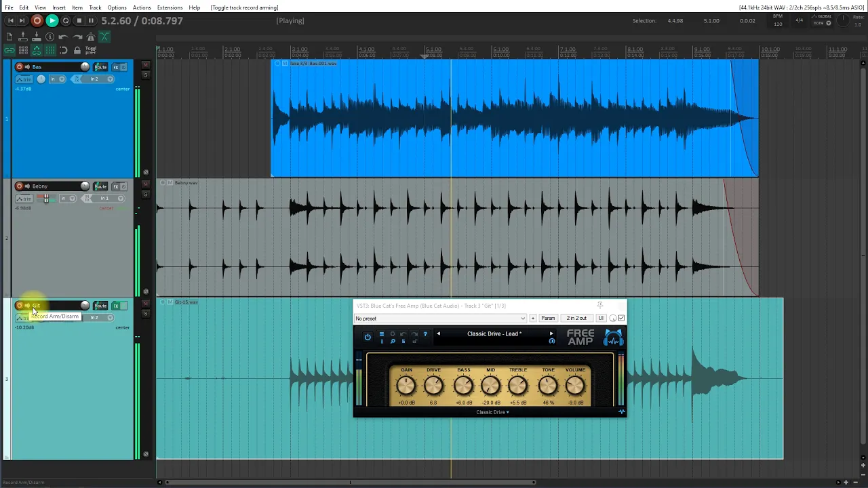Viewport: 868px width, 488px height.
Task: Bypass FX power on Bebny track
Action: pos(124,186)
